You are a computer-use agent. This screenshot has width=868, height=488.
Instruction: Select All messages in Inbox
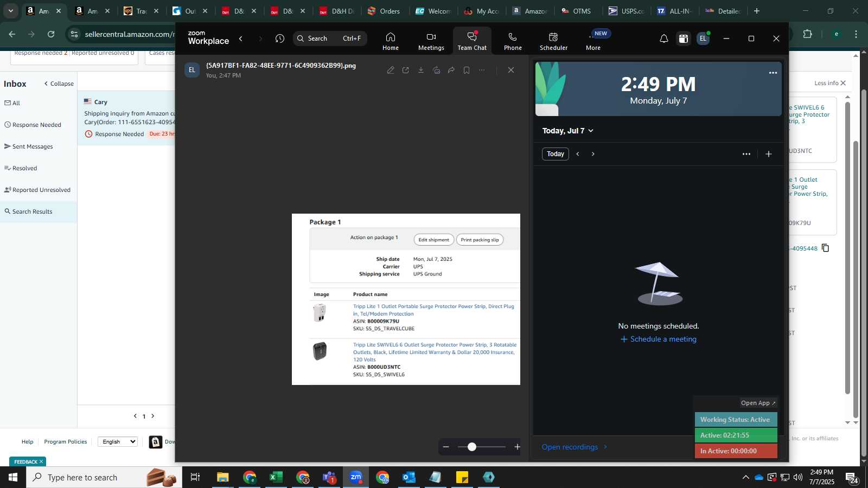tap(12, 103)
